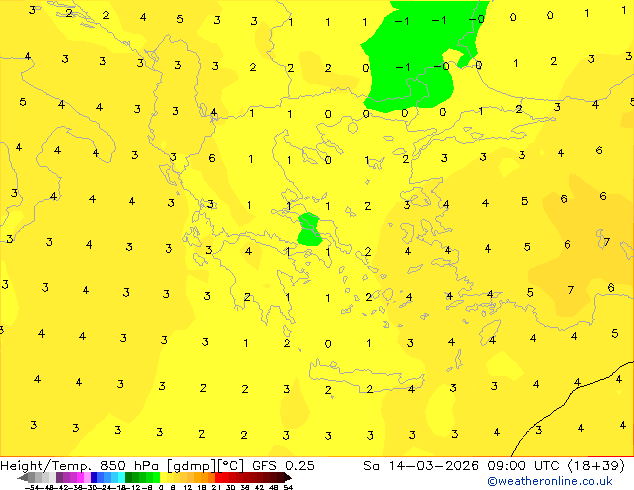Click the grey left arrow end of the color scale

(22, 477)
